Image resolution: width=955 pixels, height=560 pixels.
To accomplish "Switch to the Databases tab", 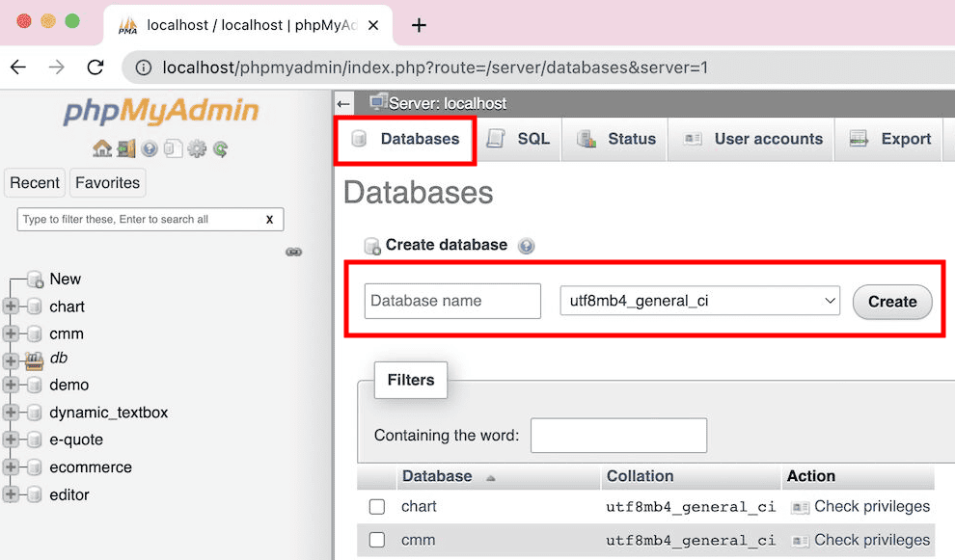I will coord(405,140).
